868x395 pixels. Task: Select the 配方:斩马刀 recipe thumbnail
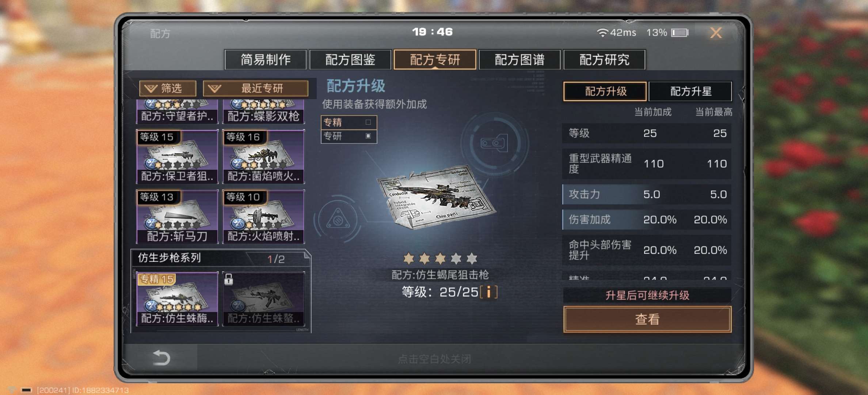[x=177, y=217]
